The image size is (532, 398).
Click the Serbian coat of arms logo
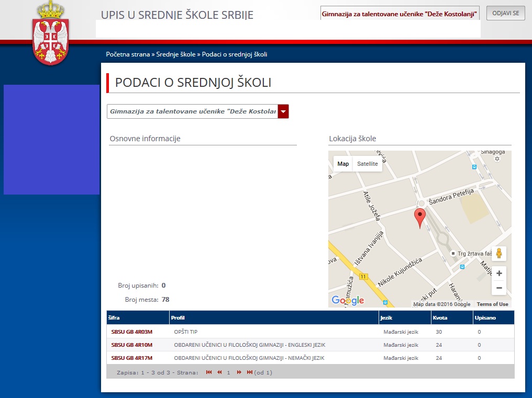pyautogui.click(x=50, y=32)
